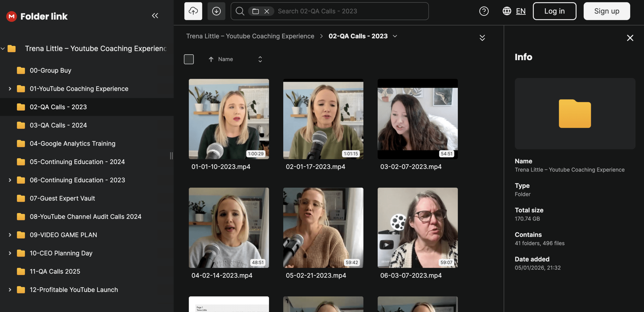Open the sort-by selector next to Name
The width and height of the screenshot is (644, 312).
point(260,59)
